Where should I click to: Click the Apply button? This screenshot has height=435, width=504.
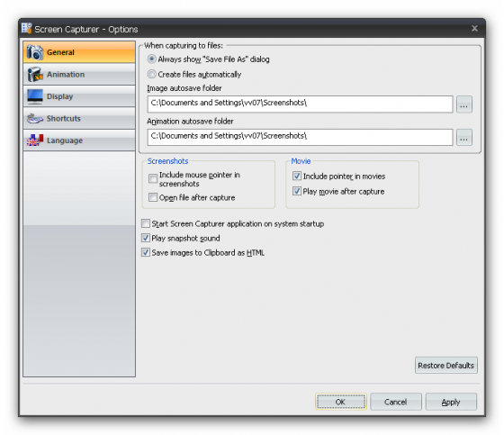(x=451, y=402)
